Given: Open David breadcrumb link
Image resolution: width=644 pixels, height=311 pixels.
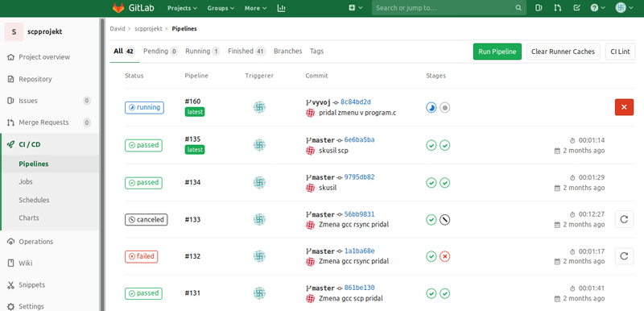Looking at the screenshot, I should click(x=118, y=29).
